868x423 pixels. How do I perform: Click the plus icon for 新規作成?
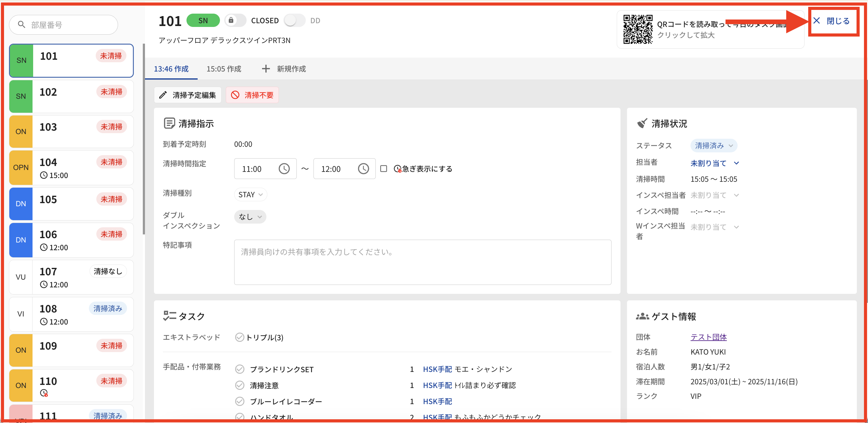[x=266, y=69]
